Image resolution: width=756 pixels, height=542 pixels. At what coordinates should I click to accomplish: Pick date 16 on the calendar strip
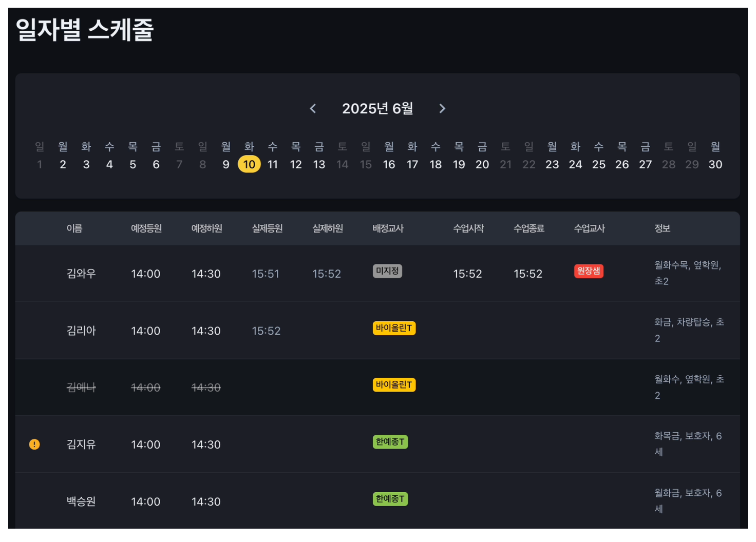click(x=389, y=164)
